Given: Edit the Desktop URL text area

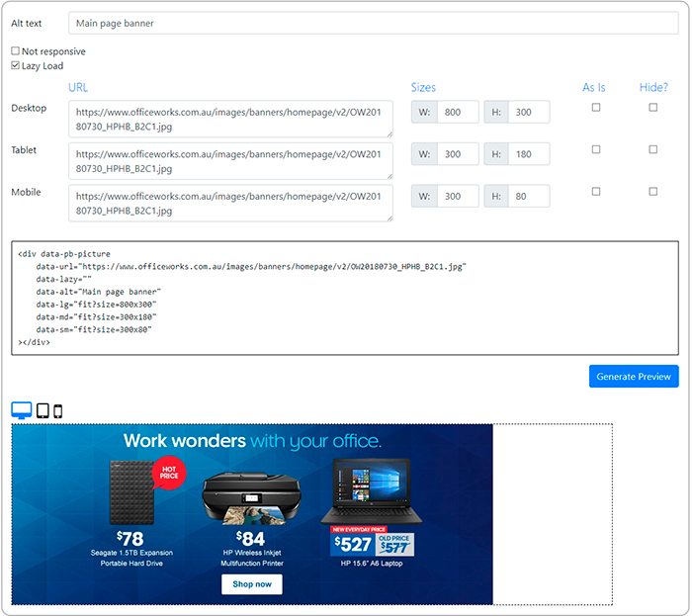Looking at the screenshot, I should click(x=230, y=119).
